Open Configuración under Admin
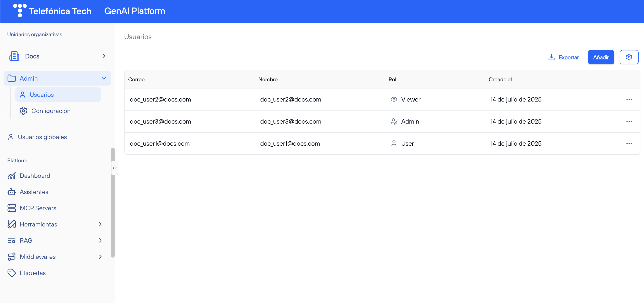Image resolution: width=644 pixels, height=303 pixels. click(51, 111)
